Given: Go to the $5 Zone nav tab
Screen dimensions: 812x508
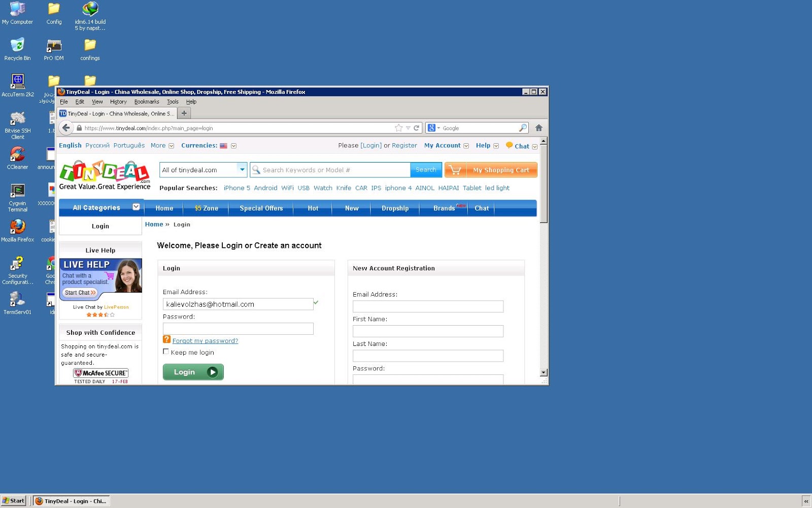Looking at the screenshot, I should [x=207, y=208].
